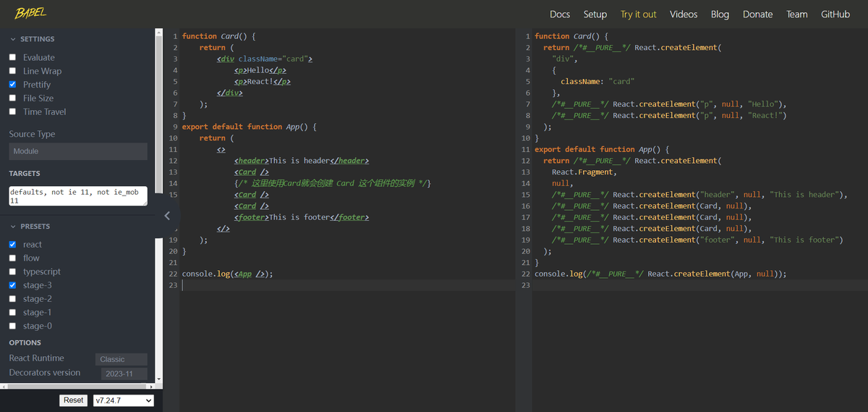Click the Babel logo
This screenshot has width=868, height=412.
click(30, 14)
